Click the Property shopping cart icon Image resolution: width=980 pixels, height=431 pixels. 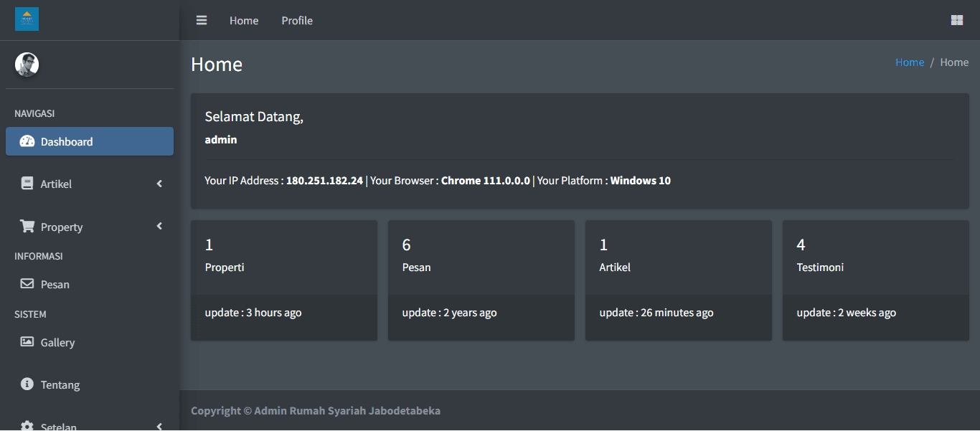(x=27, y=227)
